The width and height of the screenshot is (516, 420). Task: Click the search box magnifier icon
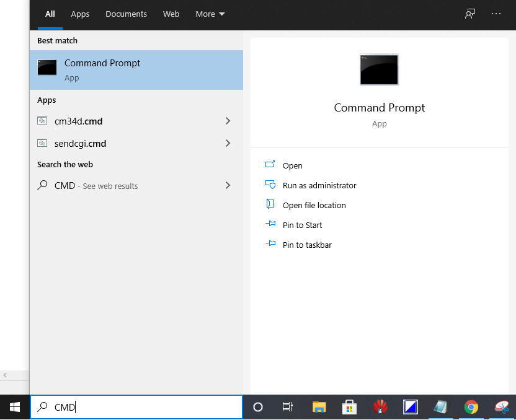coord(42,407)
